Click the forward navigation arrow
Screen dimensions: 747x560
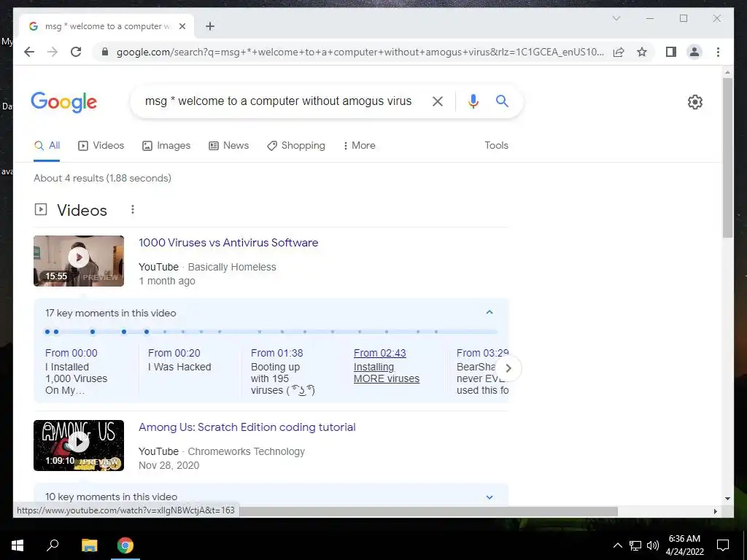(x=53, y=52)
